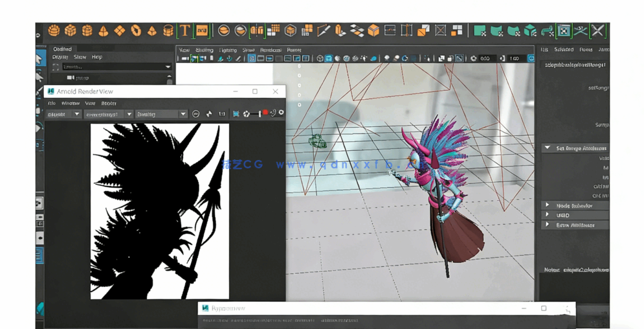The width and height of the screenshot is (644, 329).
Task: Click the orange Type text tool icon
Action: pyautogui.click(x=184, y=30)
